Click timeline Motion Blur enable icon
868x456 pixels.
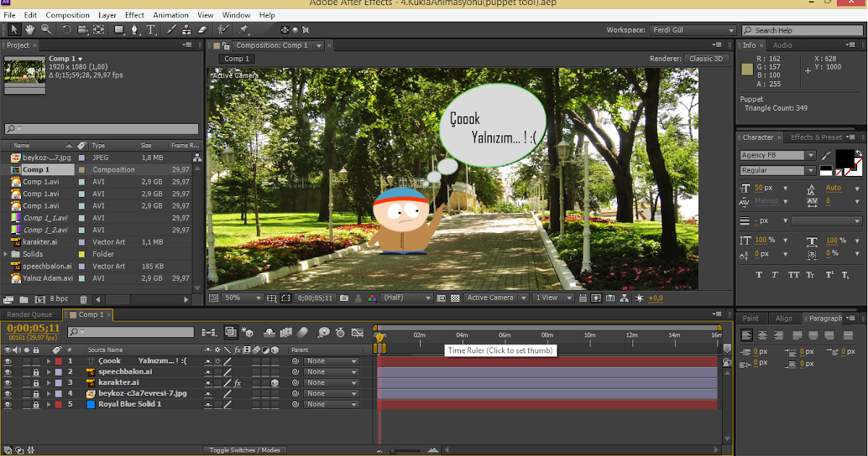302,332
